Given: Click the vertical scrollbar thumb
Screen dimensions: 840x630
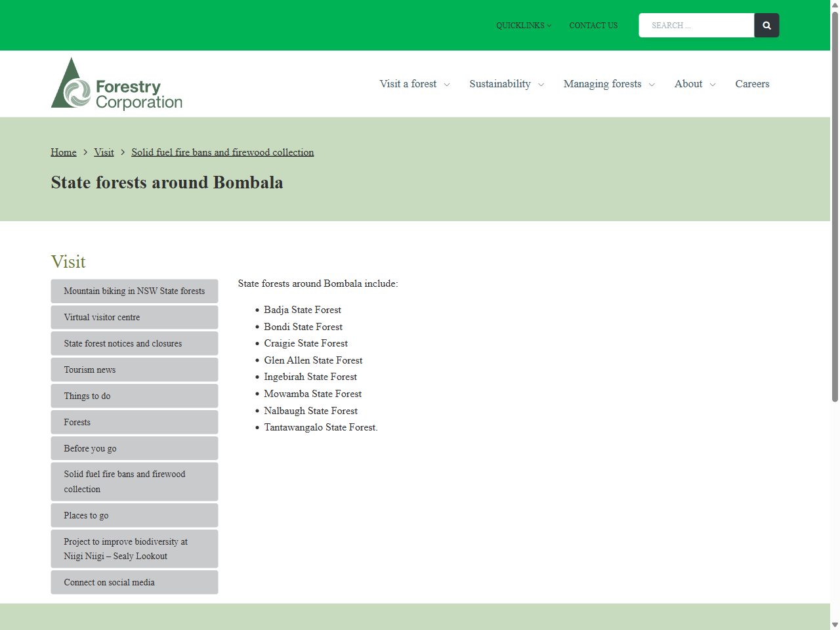Looking at the screenshot, I should (x=835, y=207).
